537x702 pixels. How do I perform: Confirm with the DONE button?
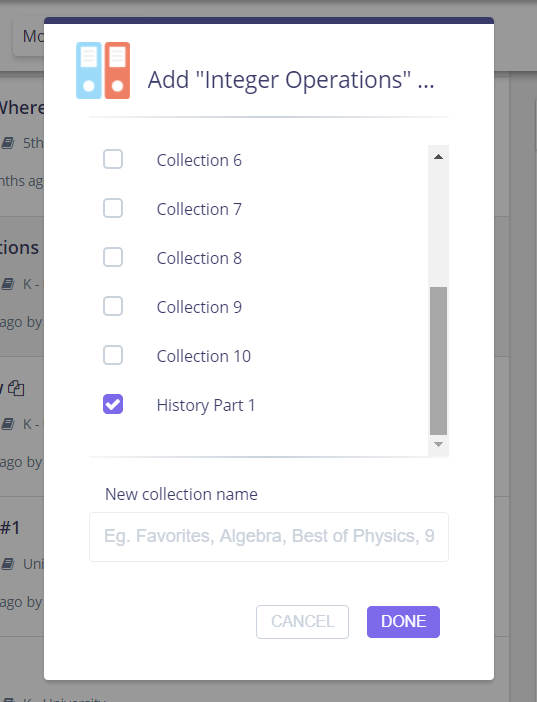tap(403, 621)
